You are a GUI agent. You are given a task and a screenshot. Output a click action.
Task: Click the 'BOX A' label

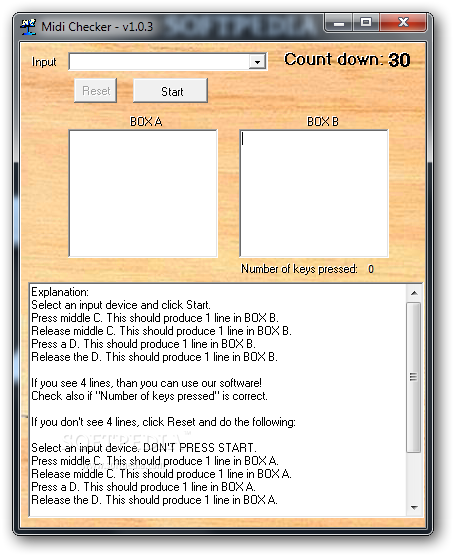click(146, 122)
